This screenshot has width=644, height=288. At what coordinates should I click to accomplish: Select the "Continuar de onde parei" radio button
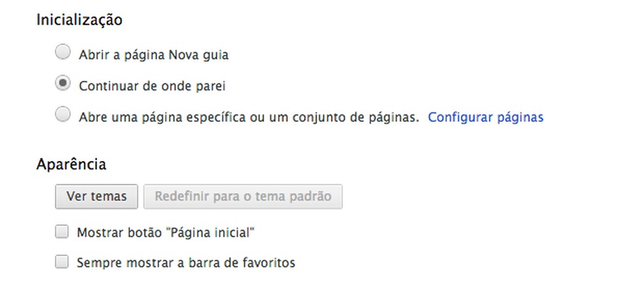pyautogui.click(x=63, y=84)
